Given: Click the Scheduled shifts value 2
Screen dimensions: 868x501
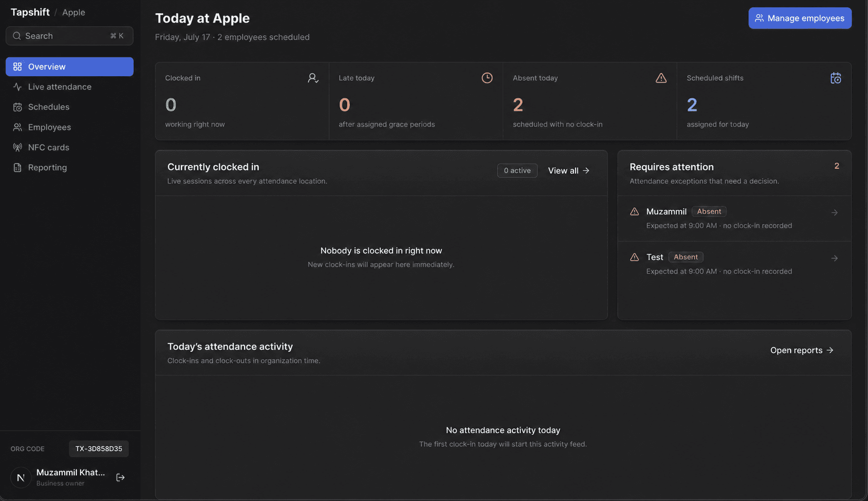Looking at the screenshot, I should [692, 105].
